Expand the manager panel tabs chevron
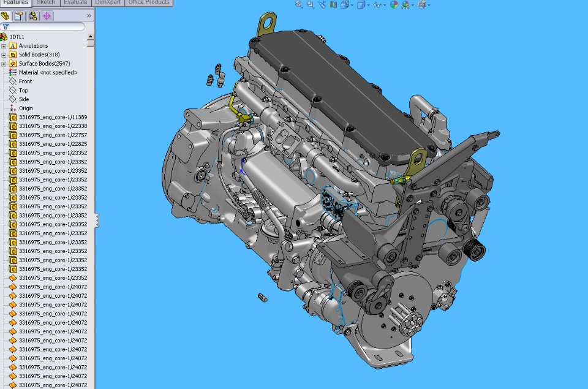The height and width of the screenshot is (389, 588). (89, 16)
